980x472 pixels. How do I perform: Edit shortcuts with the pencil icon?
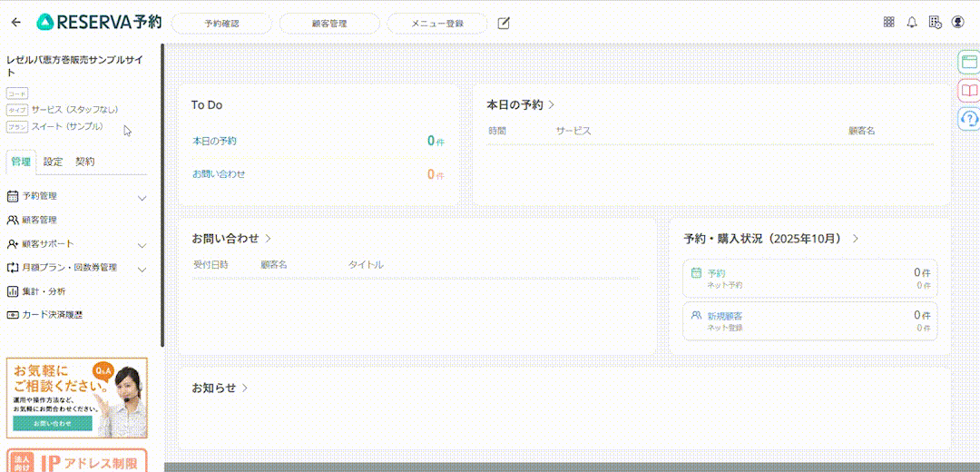tap(504, 23)
